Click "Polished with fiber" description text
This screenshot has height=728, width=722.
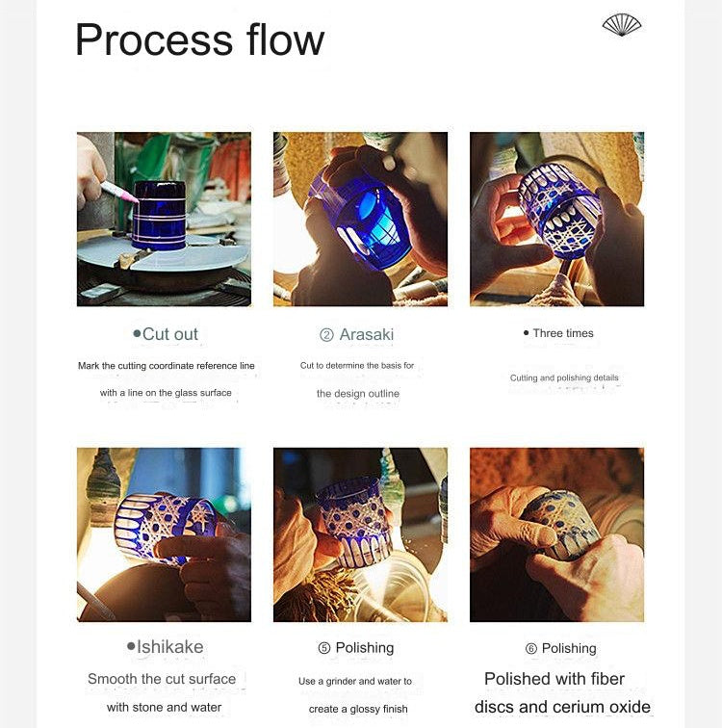coord(554,679)
